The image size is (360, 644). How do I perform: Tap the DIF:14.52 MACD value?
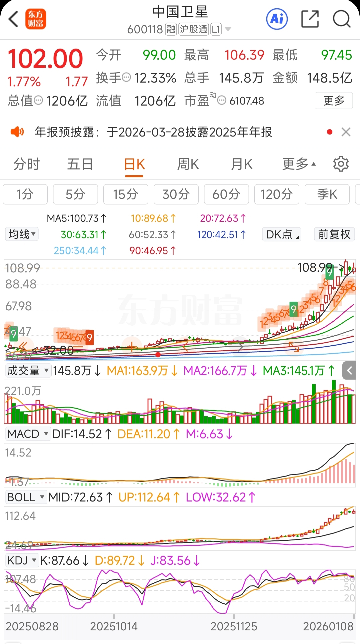click(x=82, y=434)
